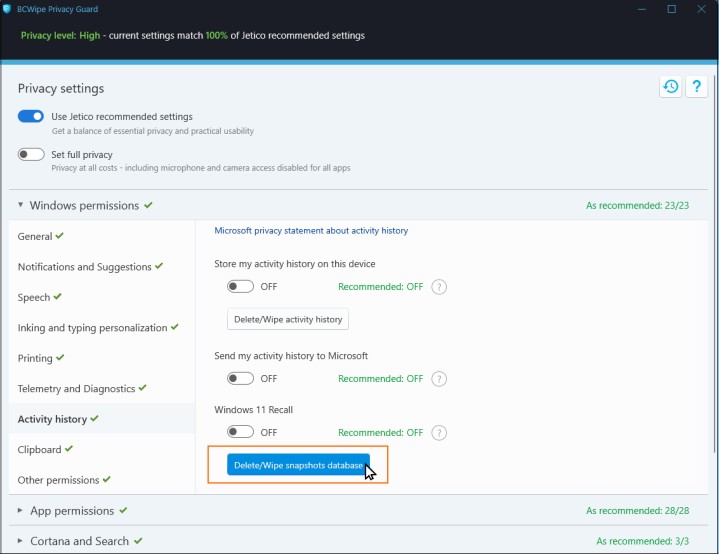Image resolution: width=719 pixels, height=554 pixels.
Task: Toggle Send my activity history to Microsoft
Action: click(240, 379)
